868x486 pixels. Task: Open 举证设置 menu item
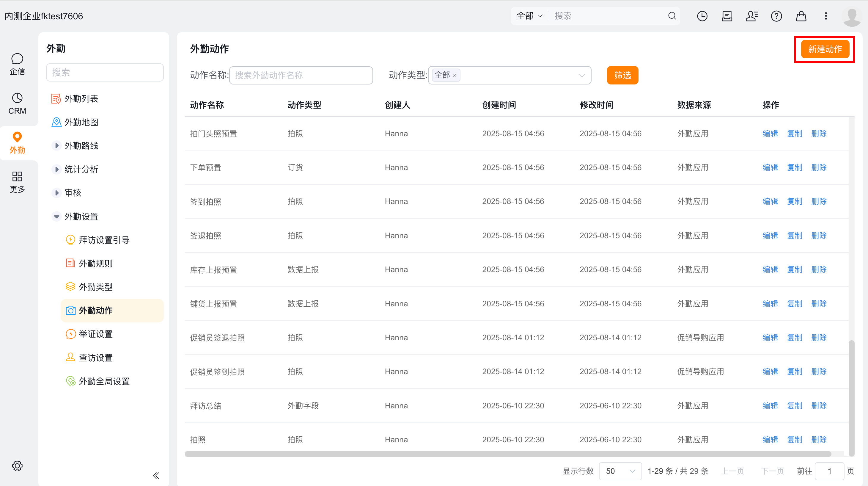(96, 334)
